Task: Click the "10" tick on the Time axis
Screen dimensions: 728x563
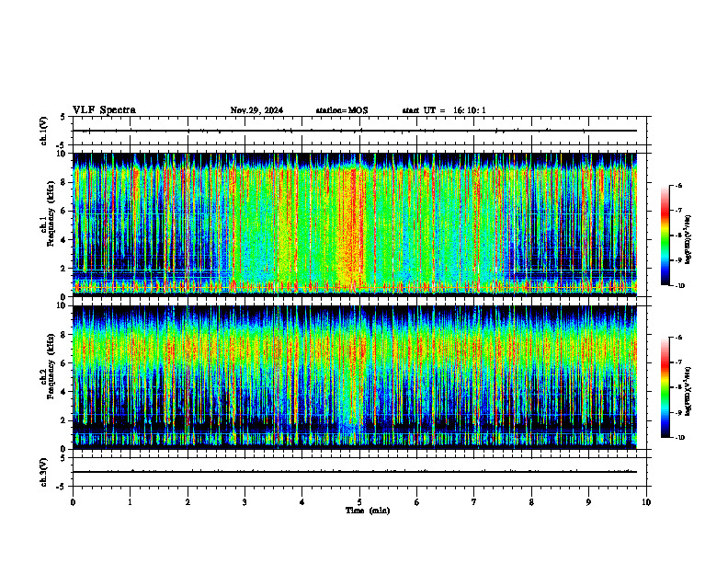Action: tap(646, 502)
